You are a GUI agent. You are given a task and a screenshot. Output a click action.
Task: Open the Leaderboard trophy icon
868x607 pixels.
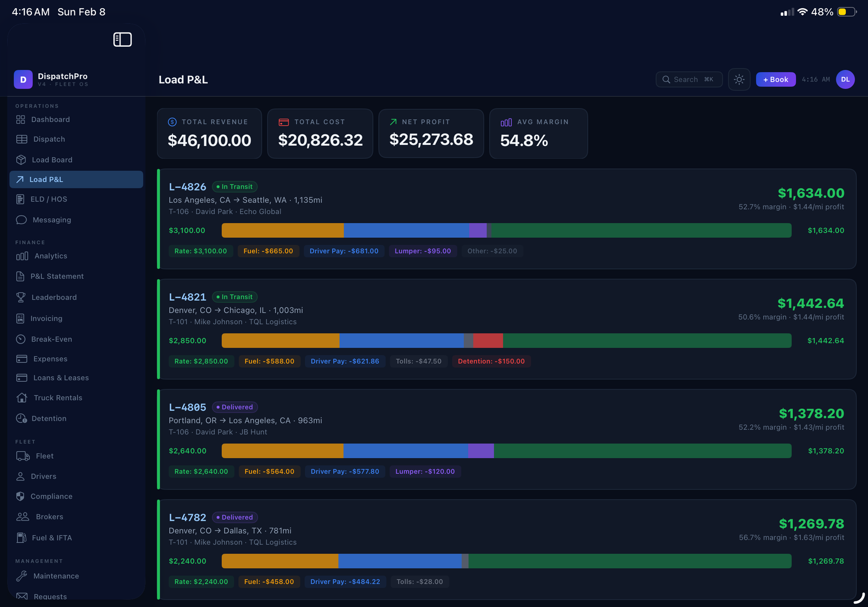(21, 298)
